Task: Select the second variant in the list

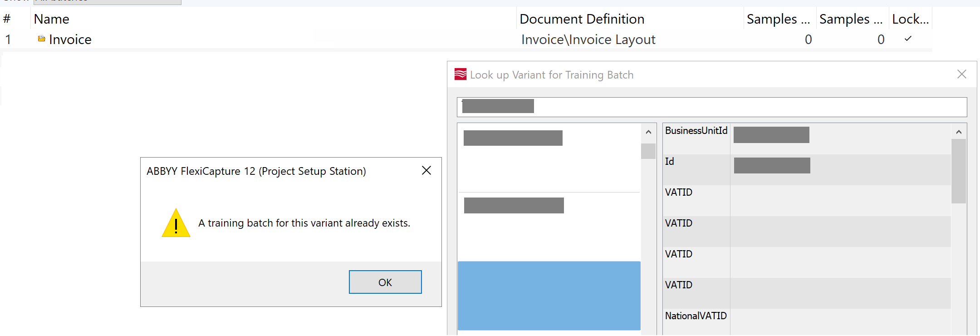Action: pos(549,227)
